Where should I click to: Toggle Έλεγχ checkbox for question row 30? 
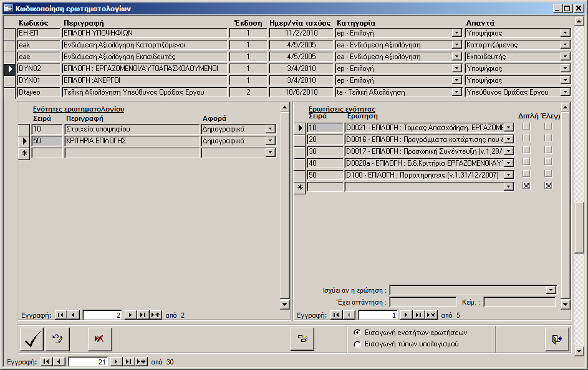pos(548,151)
